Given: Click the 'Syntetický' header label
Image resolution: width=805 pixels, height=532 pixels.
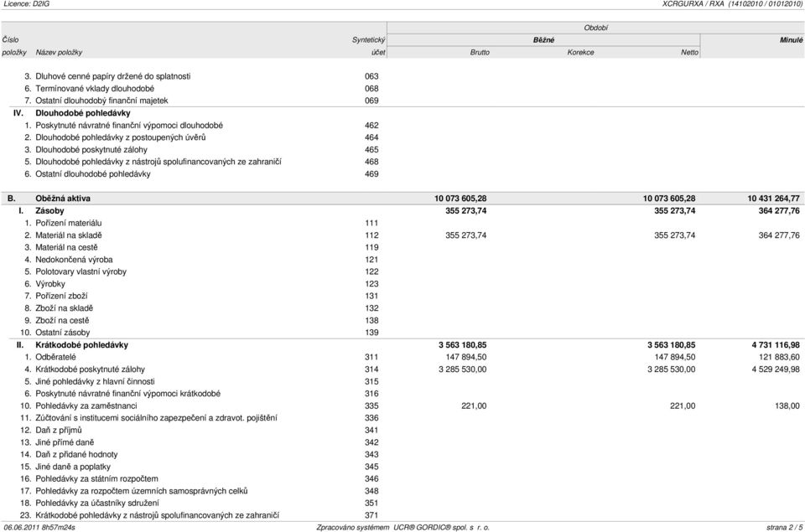Looking at the screenshot, I should [369, 40].
